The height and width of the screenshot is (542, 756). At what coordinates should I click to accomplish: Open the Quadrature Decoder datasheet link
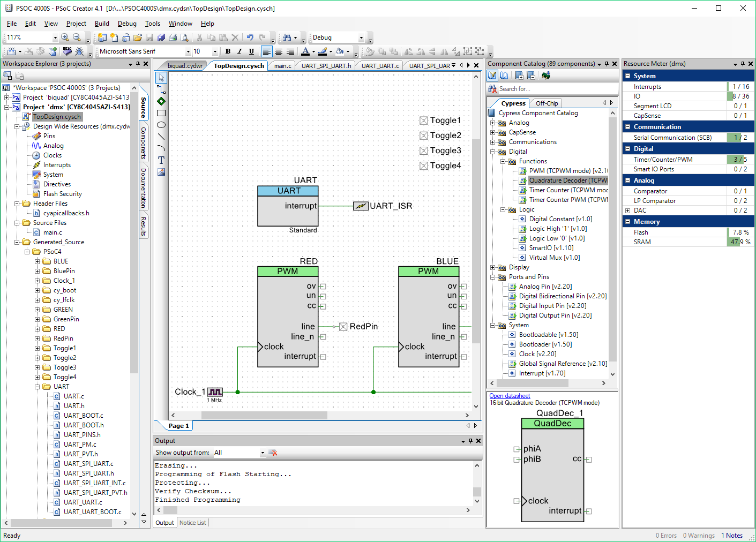coord(509,396)
